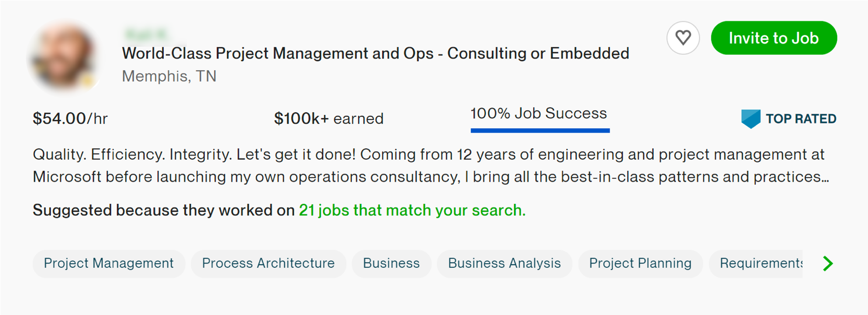This screenshot has width=868, height=315.
Task: Click the chevron to see more skills
Action: coord(827,264)
